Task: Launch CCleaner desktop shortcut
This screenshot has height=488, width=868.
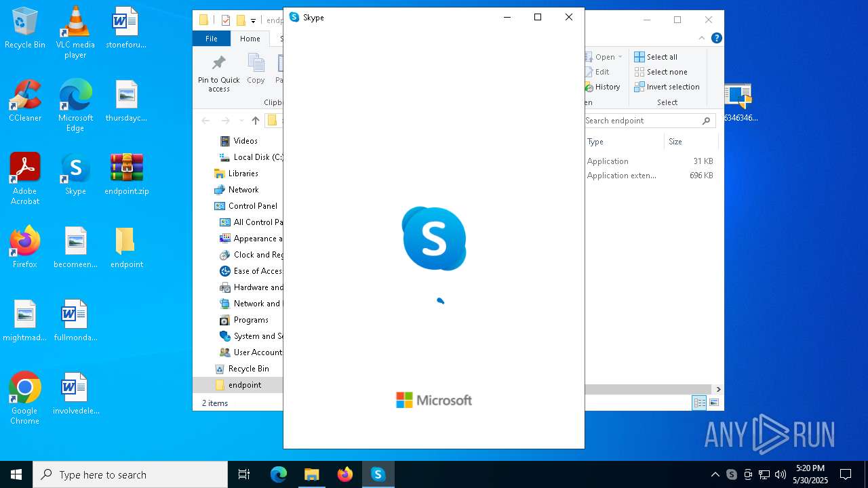Action: pos(25,102)
